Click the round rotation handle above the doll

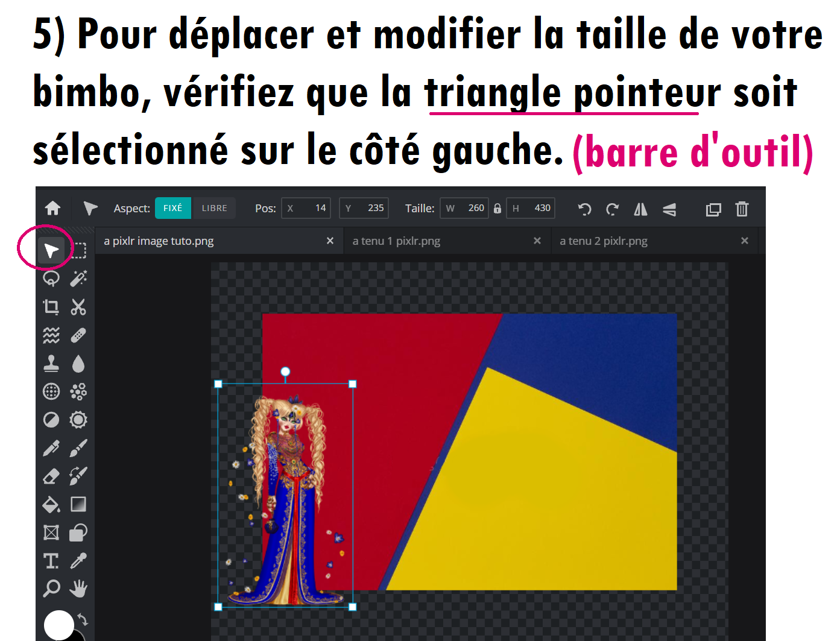click(285, 371)
